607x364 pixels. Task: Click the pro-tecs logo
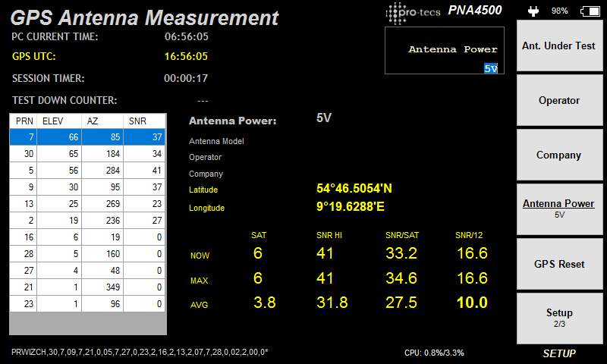coord(413,11)
